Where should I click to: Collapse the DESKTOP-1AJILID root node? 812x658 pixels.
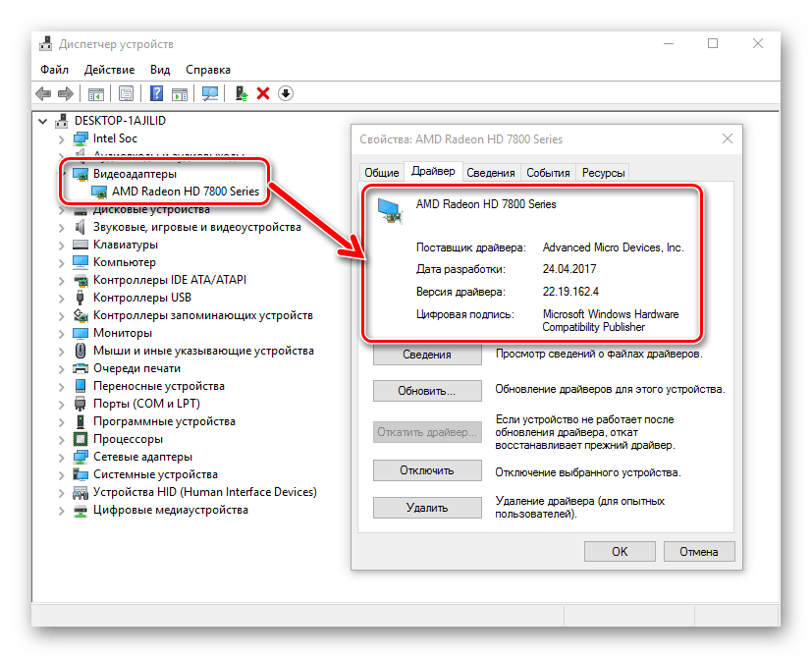[43, 122]
